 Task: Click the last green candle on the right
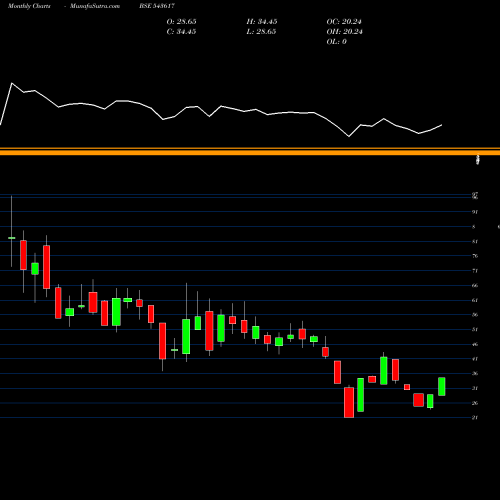point(442,387)
